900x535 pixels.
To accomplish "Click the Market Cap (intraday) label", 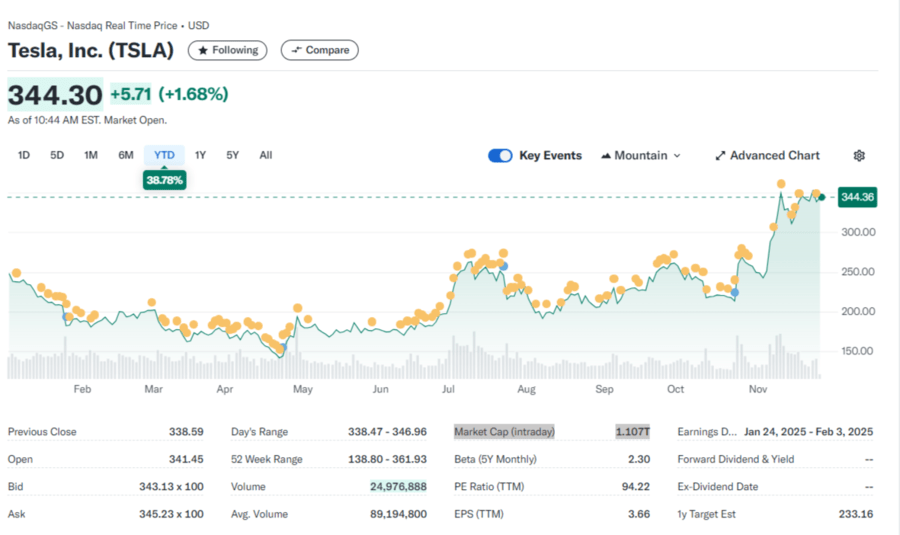I will tap(505, 432).
